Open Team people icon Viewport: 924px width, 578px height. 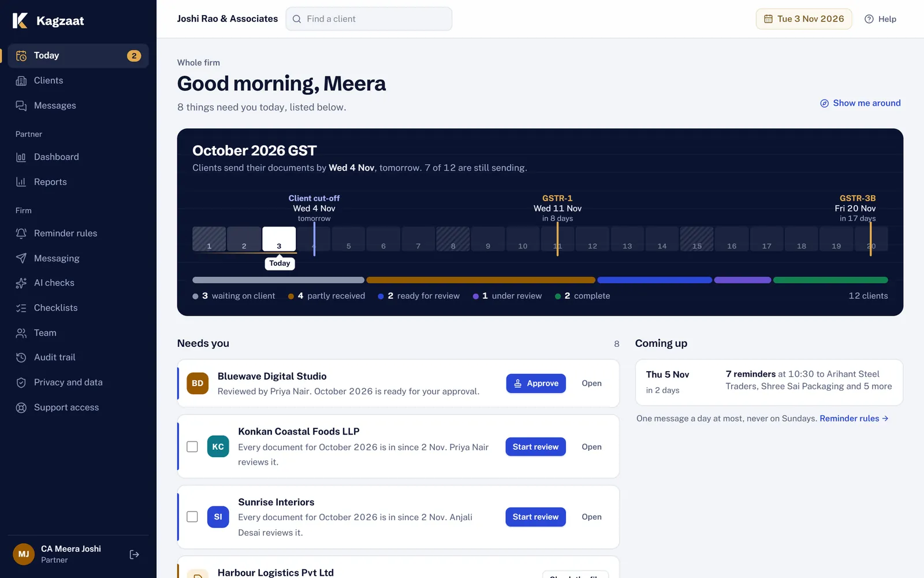point(21,332)
